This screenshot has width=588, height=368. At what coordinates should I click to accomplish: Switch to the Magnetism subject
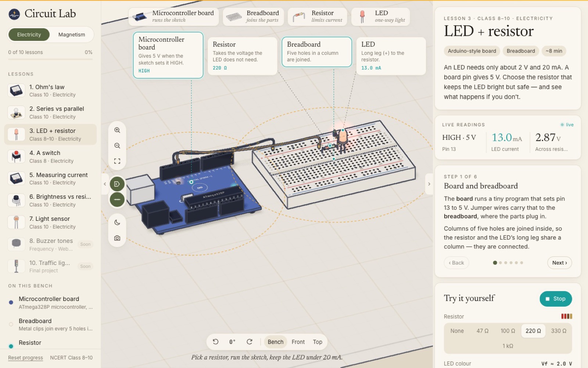click(x=72, y=35)
